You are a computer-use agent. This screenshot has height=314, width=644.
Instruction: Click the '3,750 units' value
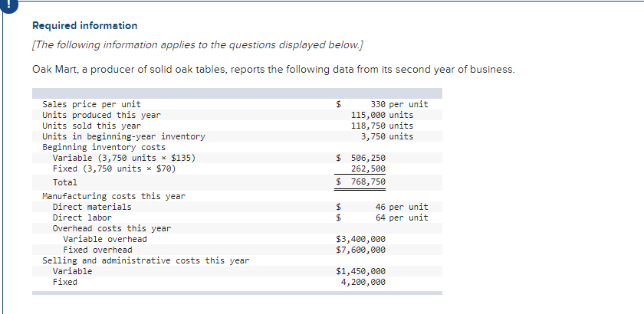point(387,136)
